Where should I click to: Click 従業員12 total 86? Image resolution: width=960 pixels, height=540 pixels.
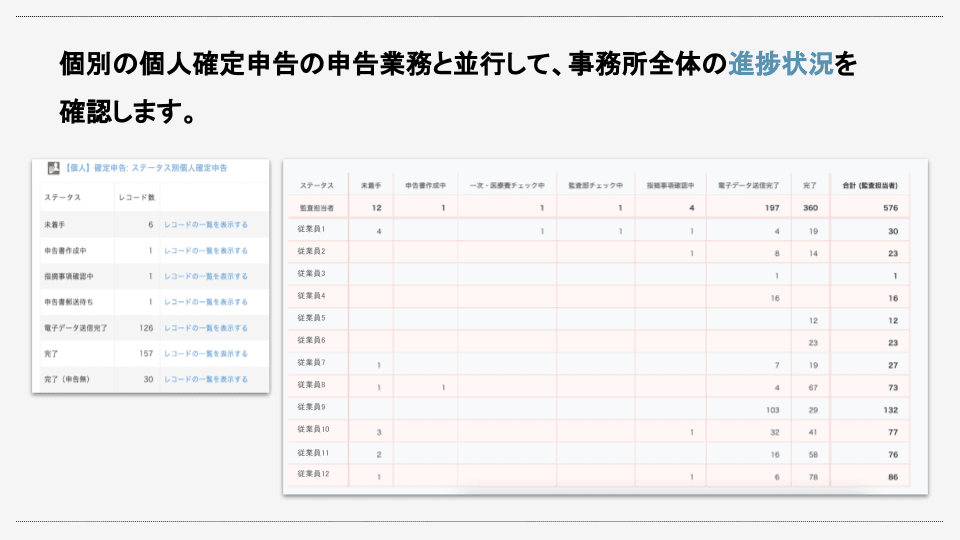[x=893, y=477]
